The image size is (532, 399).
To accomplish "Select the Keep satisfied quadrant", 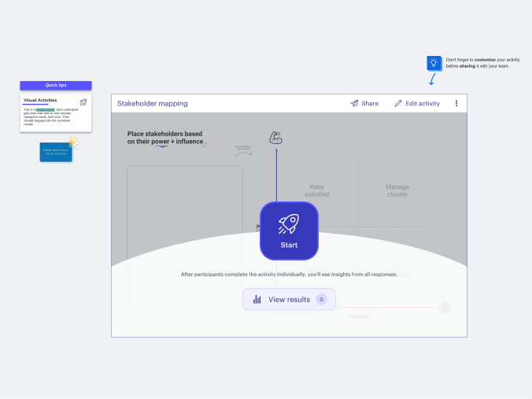I will (318, 190).
